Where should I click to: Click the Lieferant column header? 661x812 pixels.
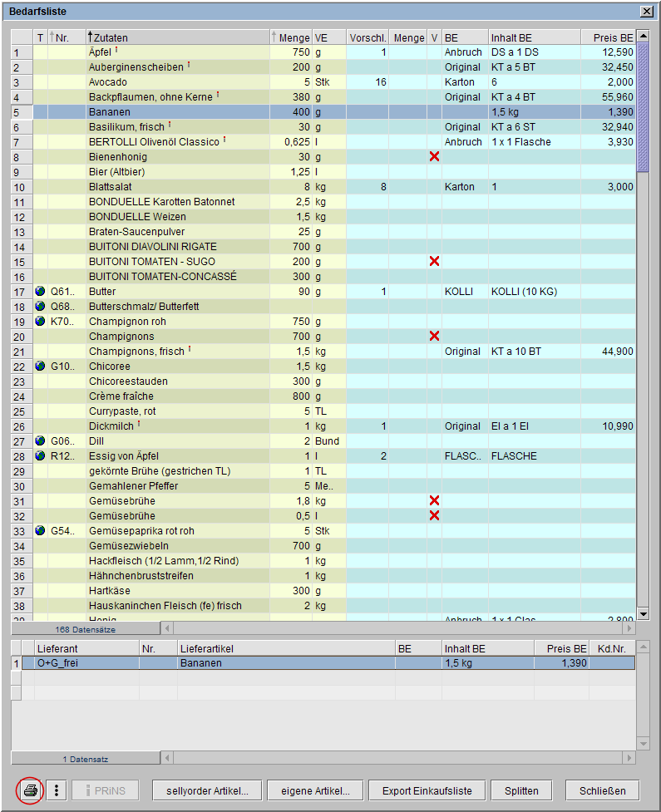(86, 647)
